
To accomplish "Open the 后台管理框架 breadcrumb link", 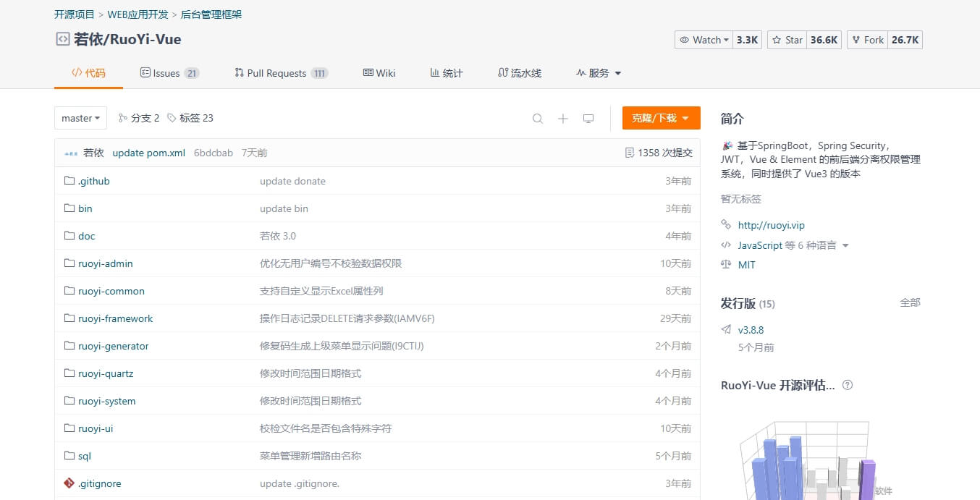I will click(211, 14).
